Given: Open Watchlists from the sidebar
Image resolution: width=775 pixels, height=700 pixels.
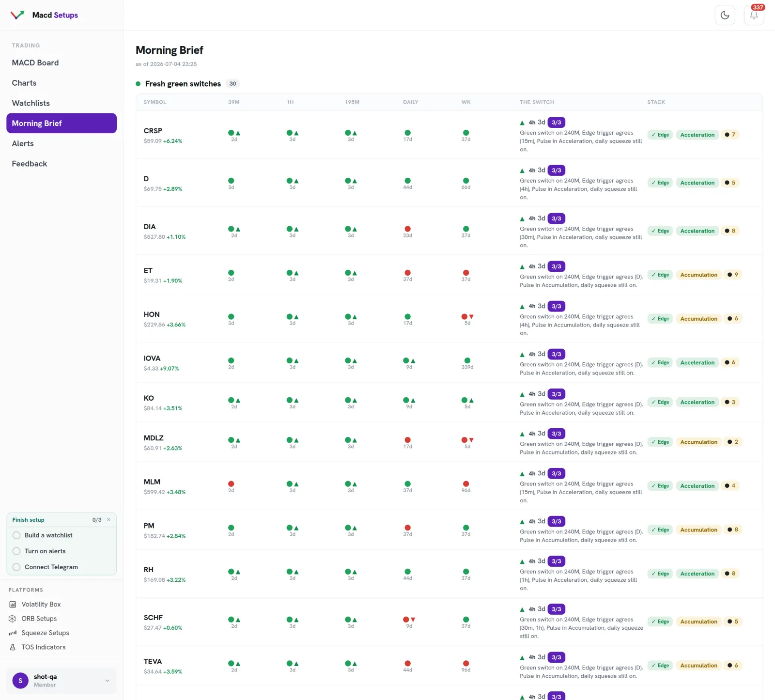Looking at the screenshot, I should coord(31,103).
